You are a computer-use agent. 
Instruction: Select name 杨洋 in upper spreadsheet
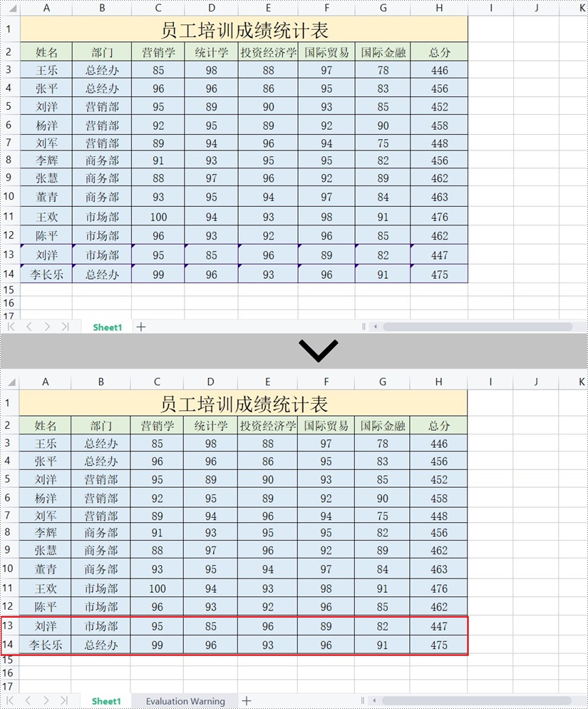point(46,125)
